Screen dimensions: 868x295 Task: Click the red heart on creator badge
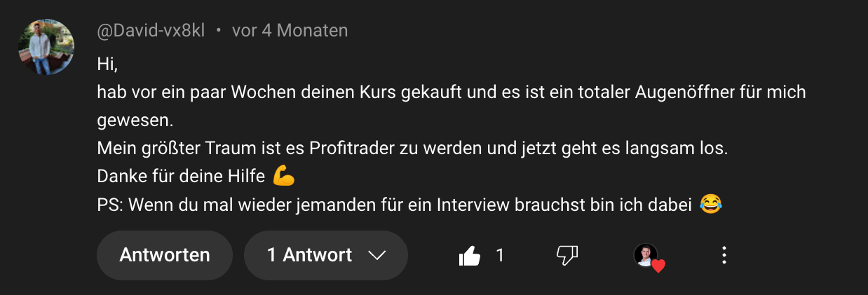click(658, 266)
